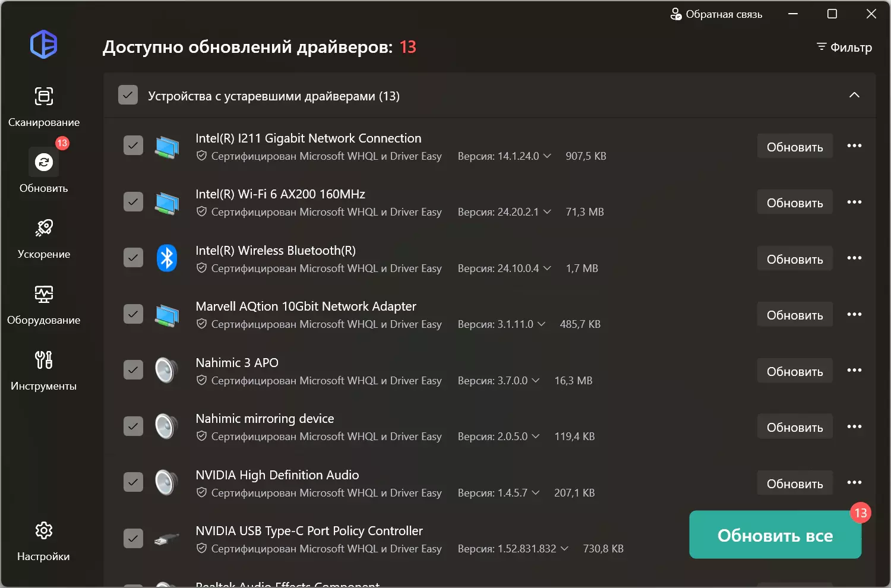The height and width of the screenshot is (588, 891).
Task: Click the Intel Wi-Fi 6 AX200 device icon
Action: click(167, 203)
